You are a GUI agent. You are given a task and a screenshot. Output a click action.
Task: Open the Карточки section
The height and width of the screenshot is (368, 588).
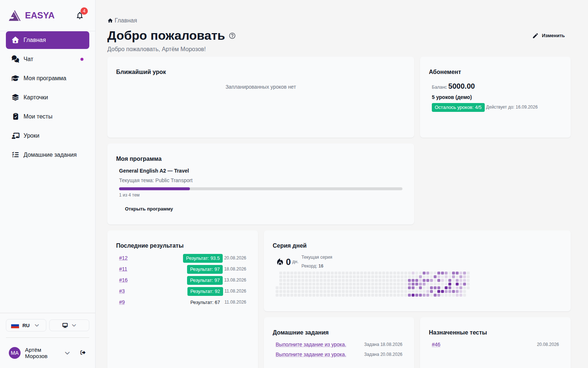tap(47, 98)
